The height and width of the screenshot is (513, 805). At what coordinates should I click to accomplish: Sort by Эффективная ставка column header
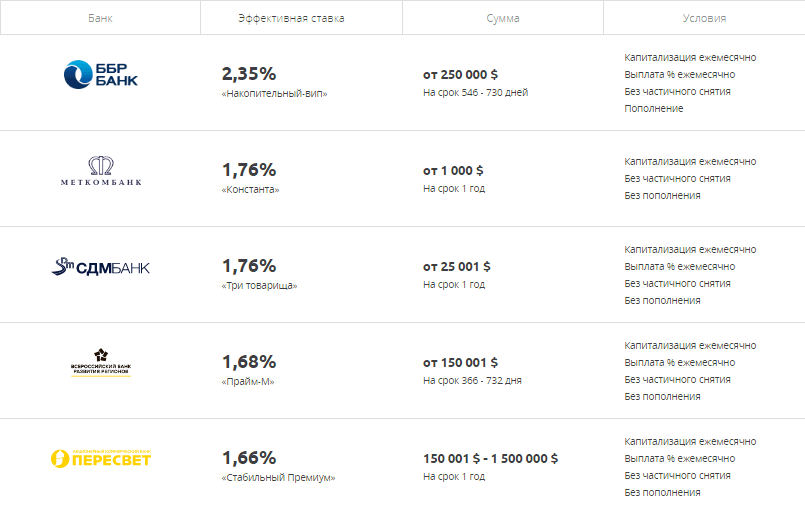coord(291,18)
